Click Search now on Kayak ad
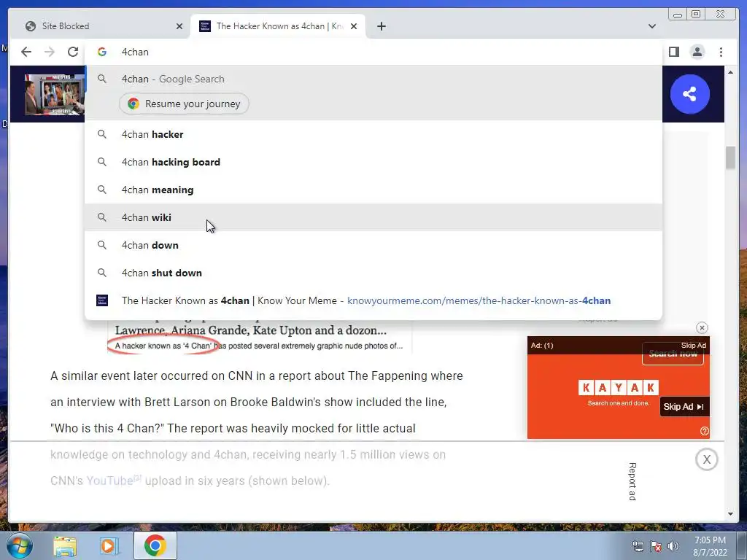747x560 pixels. (x=673, y=354)
